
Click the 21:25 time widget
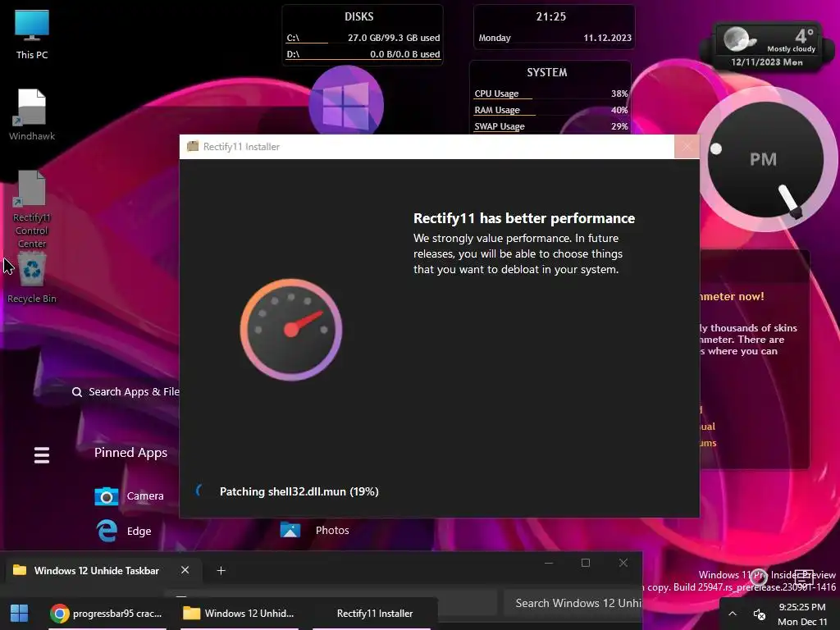pyautogui.click(x=551, y=16)
